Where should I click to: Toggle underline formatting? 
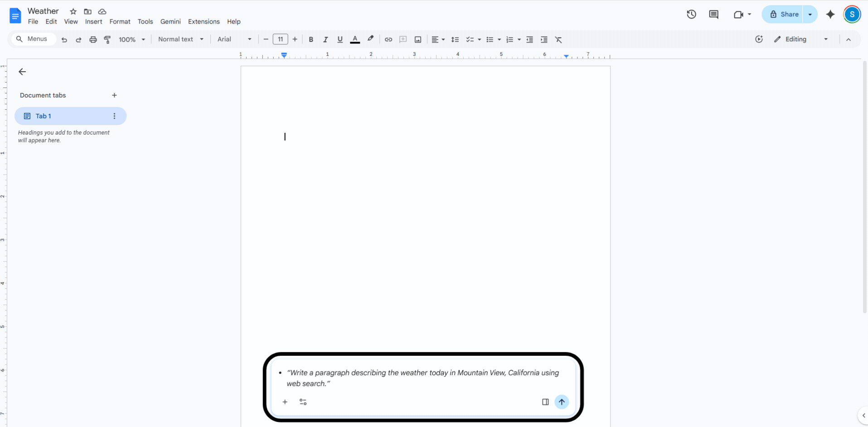click(340, 39)
